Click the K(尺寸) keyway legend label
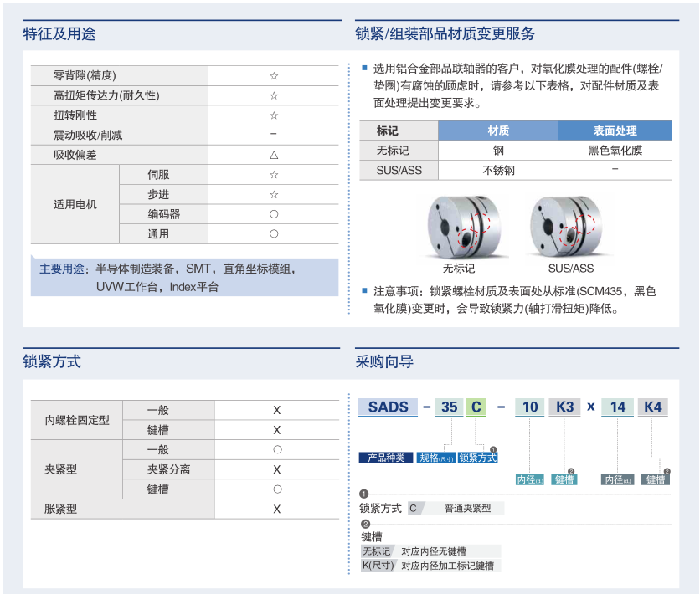700x594 pixels. (x=377, y=566)
